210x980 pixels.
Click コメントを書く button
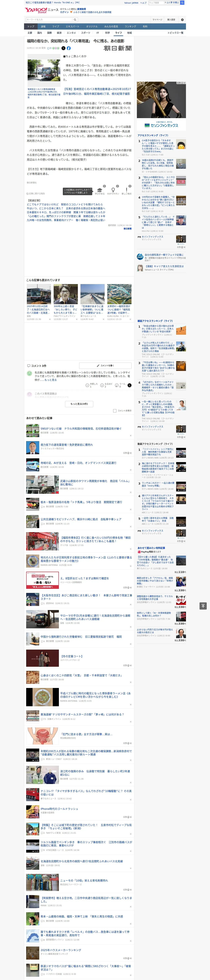105,366
